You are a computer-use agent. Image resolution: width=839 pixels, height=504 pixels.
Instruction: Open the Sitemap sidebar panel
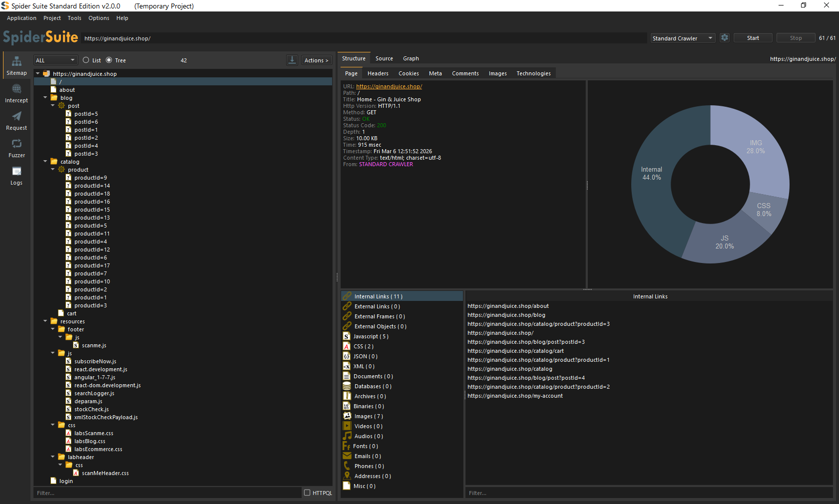[16, 65]
